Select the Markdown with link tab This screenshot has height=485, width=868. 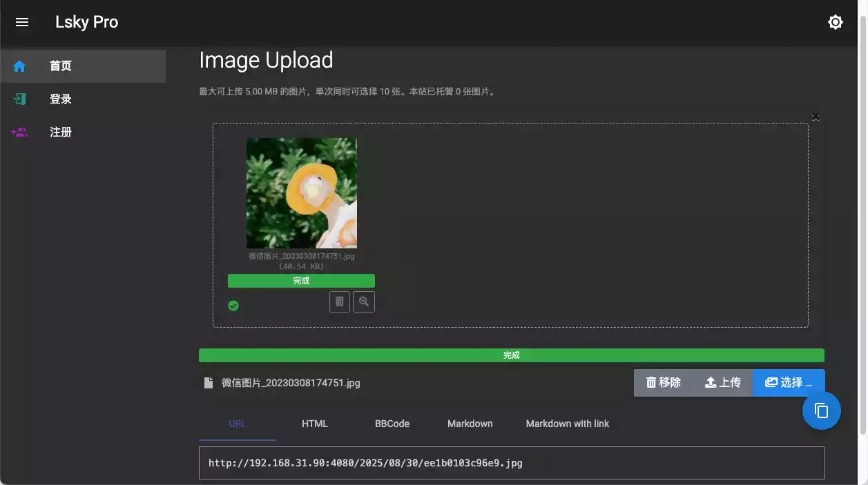coord(567,424)
